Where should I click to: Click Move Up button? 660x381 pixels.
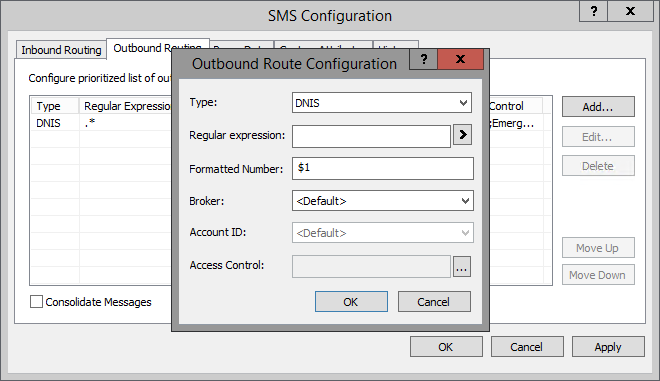coord(598,248)
